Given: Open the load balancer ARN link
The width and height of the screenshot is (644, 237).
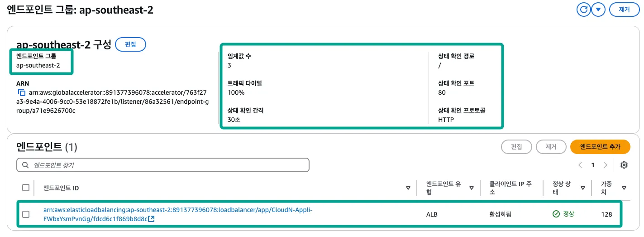Looking at the screenshot, I should click(177, 210).
